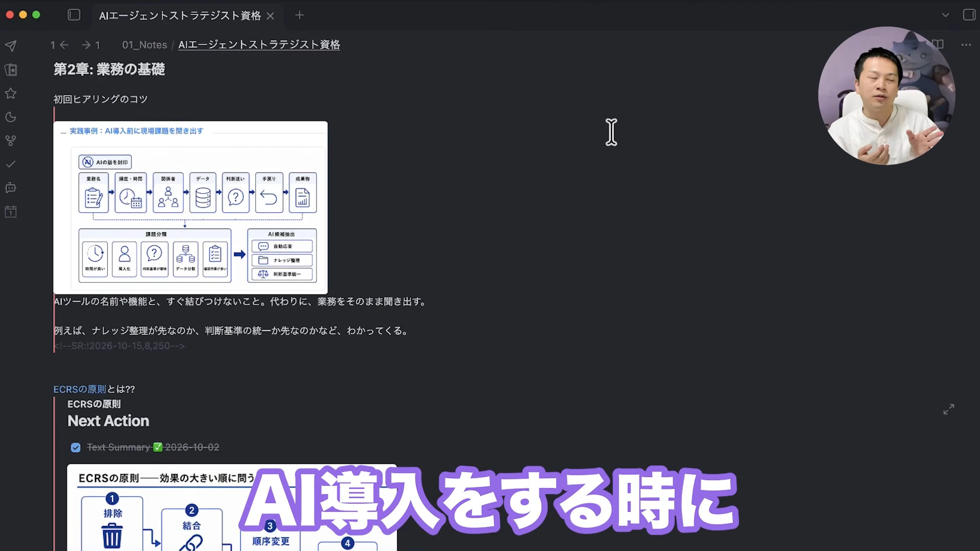Open the file explorer sidebar icon
Screen dimensions: 980x551
coord(11,70)
